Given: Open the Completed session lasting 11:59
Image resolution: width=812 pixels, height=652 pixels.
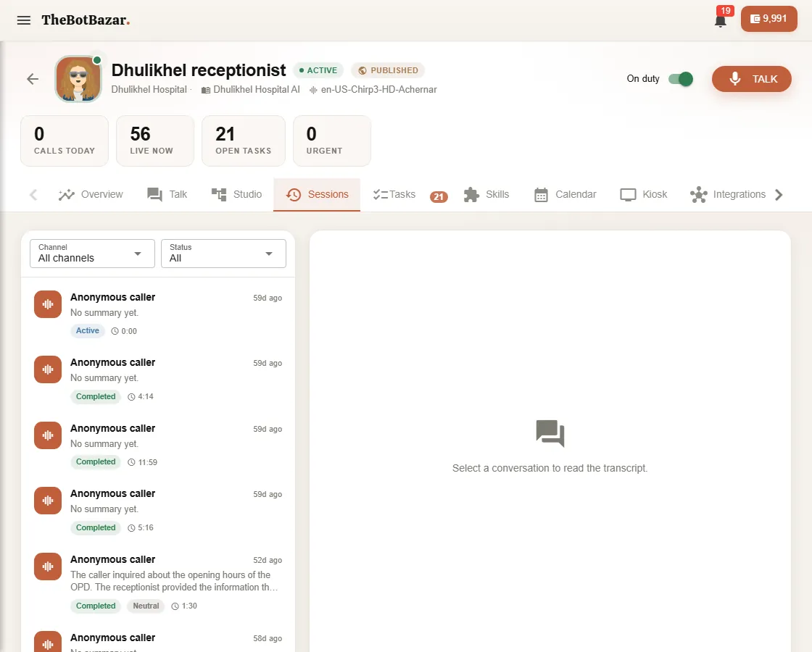Looking at the screenshot, I should coord(158,445).
